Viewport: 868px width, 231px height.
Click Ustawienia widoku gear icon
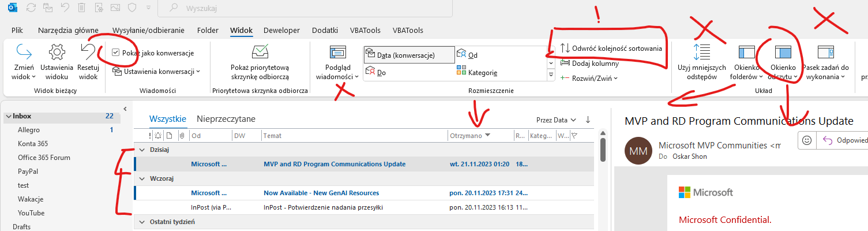(57, 62)
